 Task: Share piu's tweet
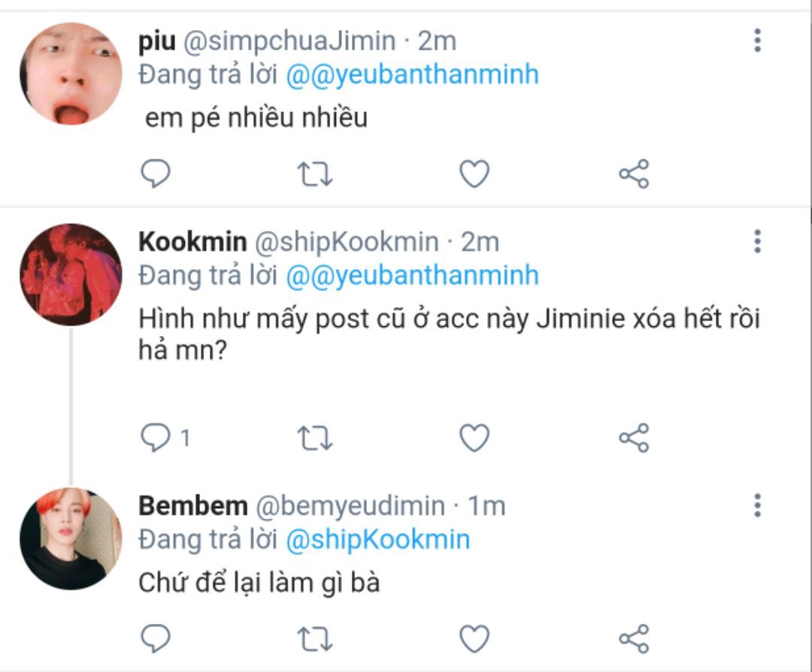(x=634, y=174)
